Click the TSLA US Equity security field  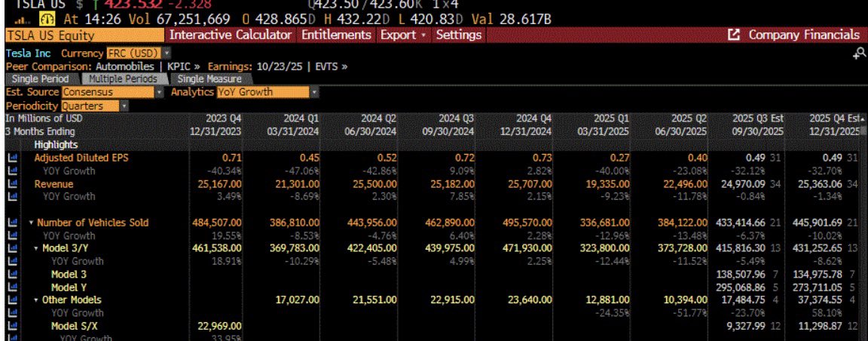tap(84, 35)
